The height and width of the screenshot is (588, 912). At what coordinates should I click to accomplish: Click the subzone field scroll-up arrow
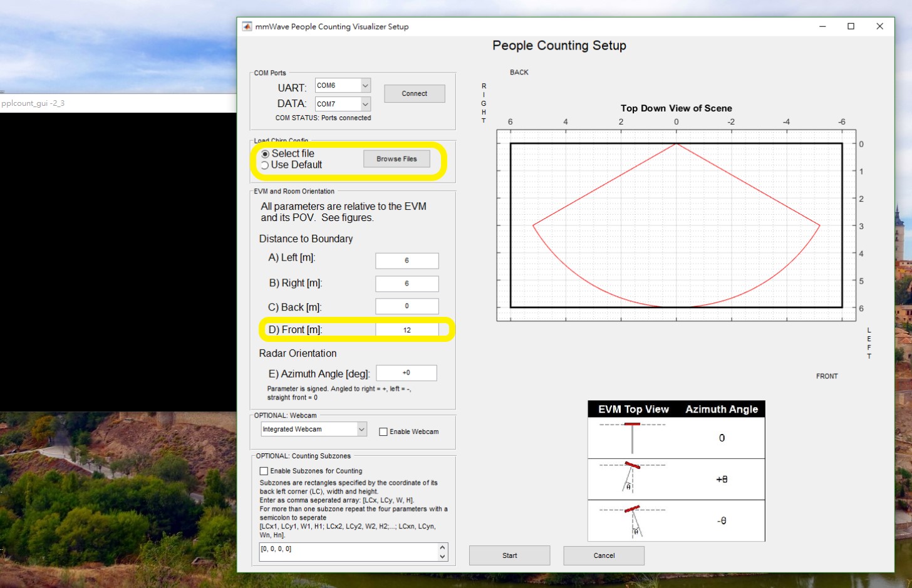coord(442,546)
